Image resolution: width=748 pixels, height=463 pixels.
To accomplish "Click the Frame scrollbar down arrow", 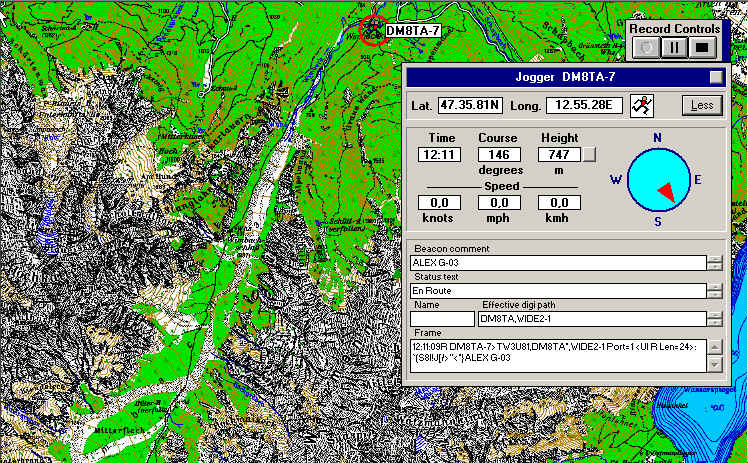I will pos(715,364).
